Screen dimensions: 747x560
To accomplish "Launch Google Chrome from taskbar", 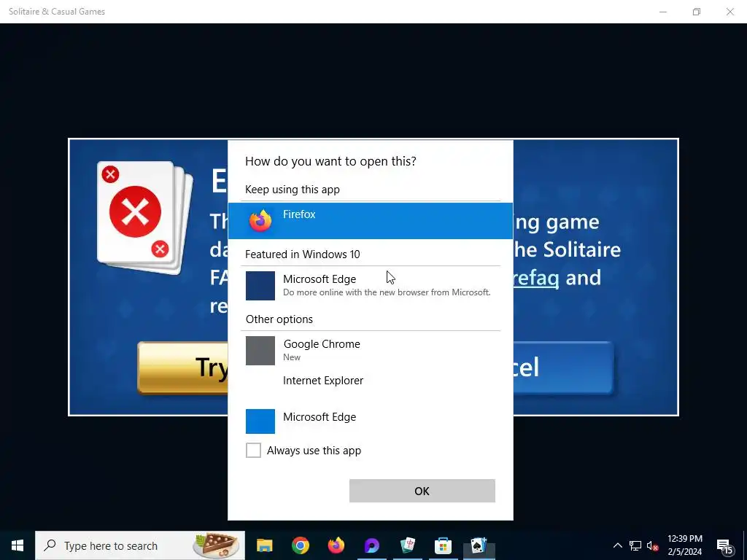I will pyautogui.click(x=300, y=545).
